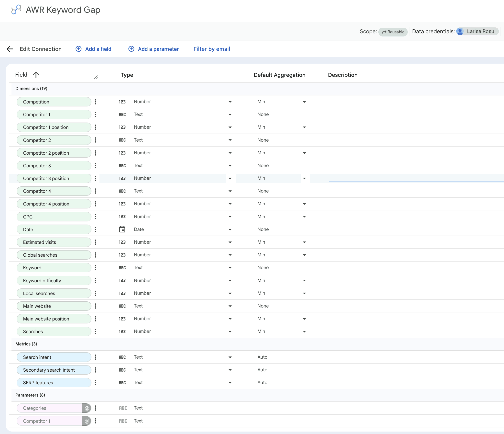Click the Parameters (8) section heading
The image size is (504, 434).
(x=30, y=395)
